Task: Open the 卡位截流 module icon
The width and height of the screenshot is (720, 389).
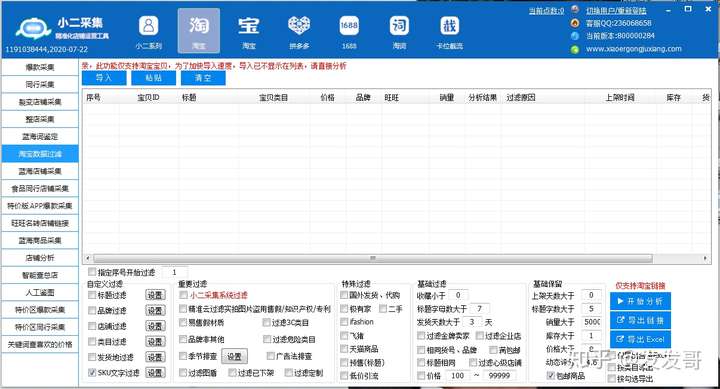Action: pyautogui.click(x=449, y=31)
